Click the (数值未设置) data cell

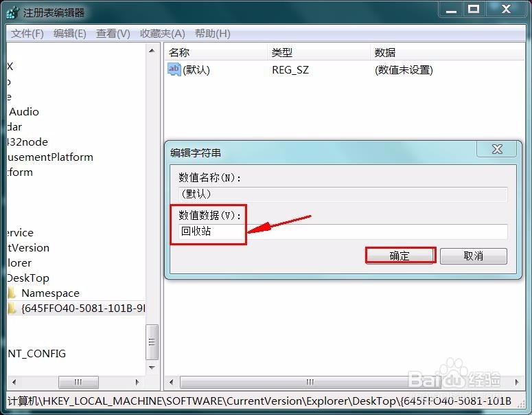[x=404, y=70]
